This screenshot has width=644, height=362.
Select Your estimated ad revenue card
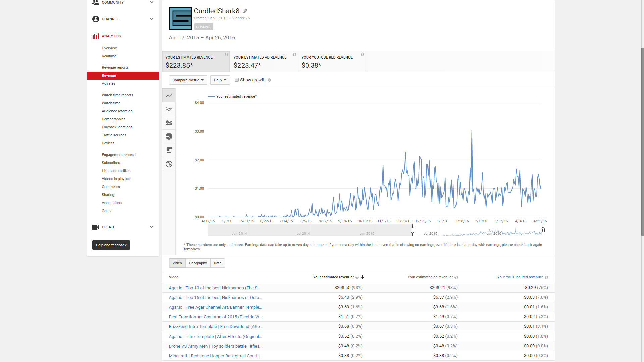(x=264, y=62)
